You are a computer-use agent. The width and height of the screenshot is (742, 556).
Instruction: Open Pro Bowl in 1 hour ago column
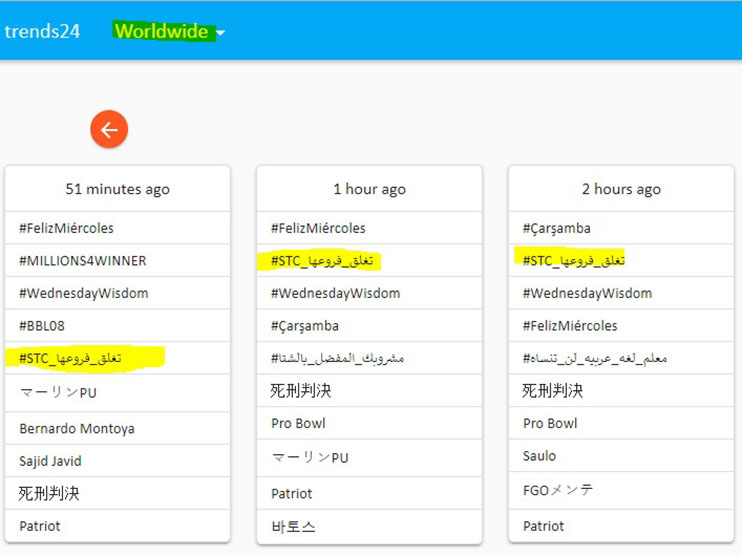tap(298, 424)
